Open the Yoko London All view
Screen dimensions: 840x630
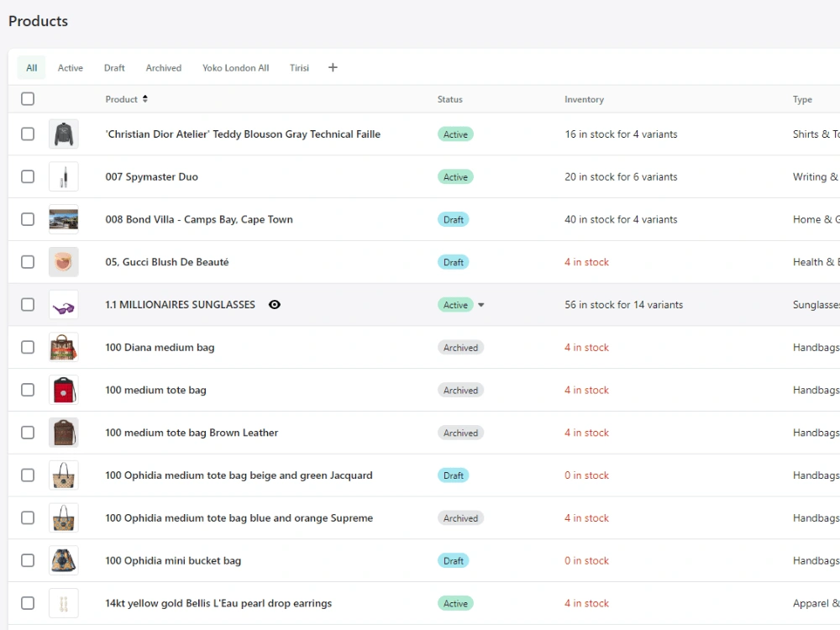[x=235, y=67]
